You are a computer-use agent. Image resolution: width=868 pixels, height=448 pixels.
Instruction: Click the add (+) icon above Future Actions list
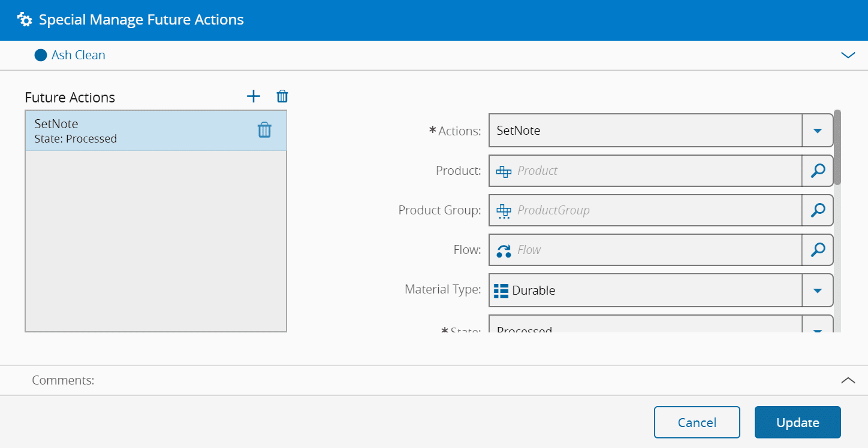tap(253, 96)
